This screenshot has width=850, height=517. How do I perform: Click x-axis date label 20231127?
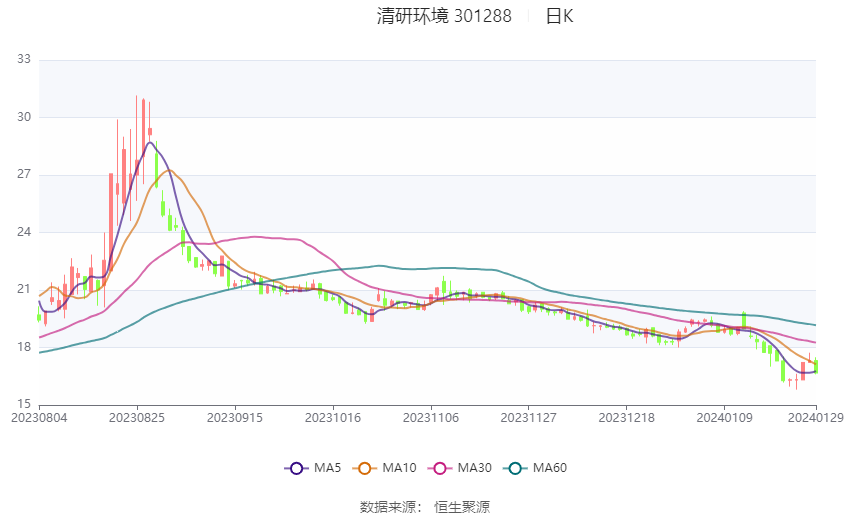pyautogui.click(x=529, y=418)
